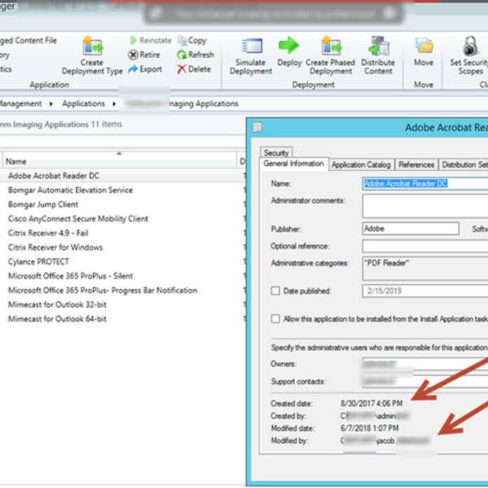488x488 pixels.
Task: Toggle the Date published checkbox
Action: (x=275, y=291)
